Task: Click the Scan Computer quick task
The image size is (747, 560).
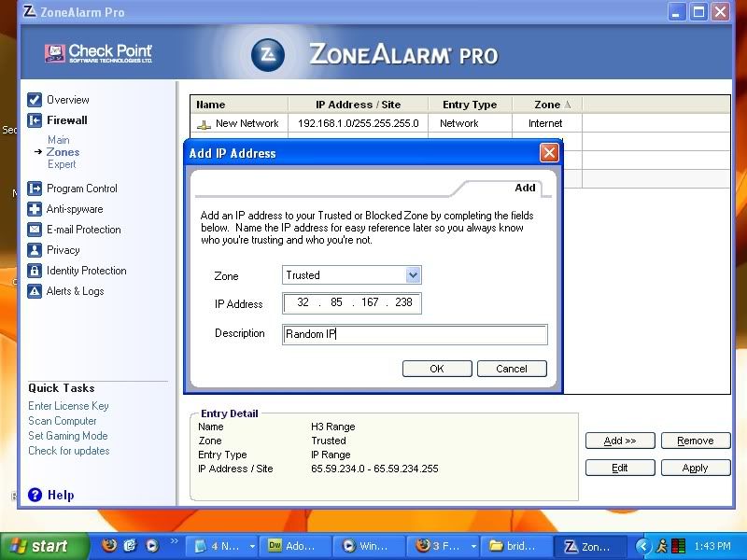Action: [63, 421]
